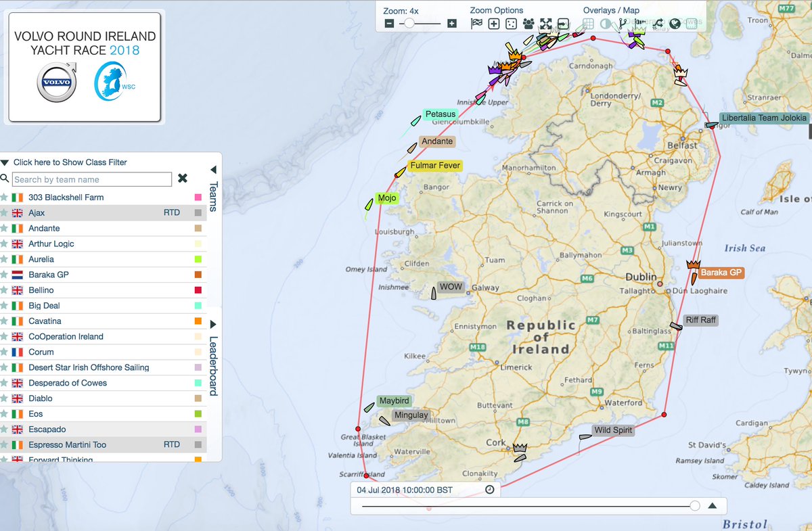The width and height of the screenshot is (812, 531).
Task: Click the Andante map label
Action: click(x=437, y=141)
